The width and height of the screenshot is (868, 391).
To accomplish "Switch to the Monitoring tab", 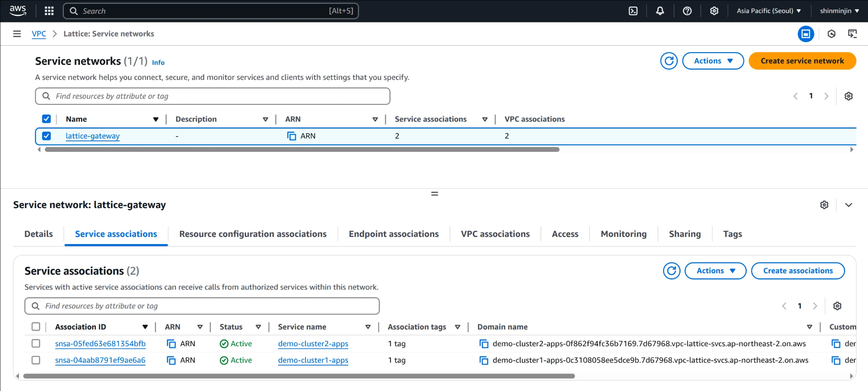I will coord(624,234).
